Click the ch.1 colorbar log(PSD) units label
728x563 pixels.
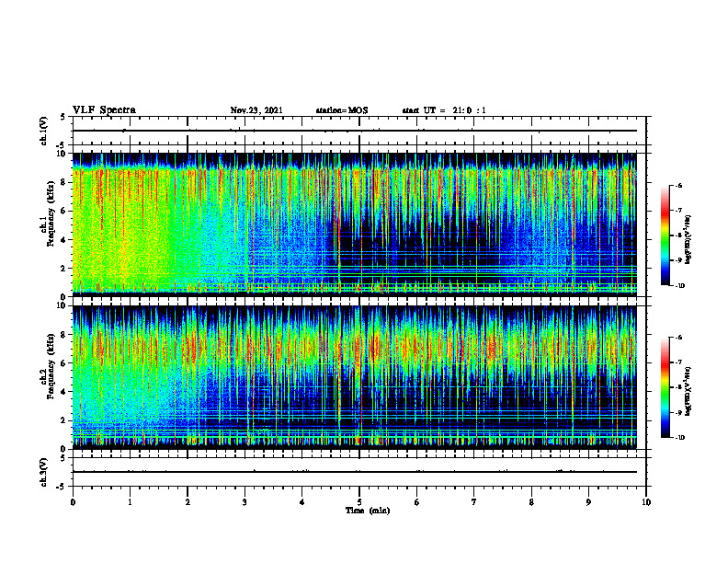tap(688, 240)
